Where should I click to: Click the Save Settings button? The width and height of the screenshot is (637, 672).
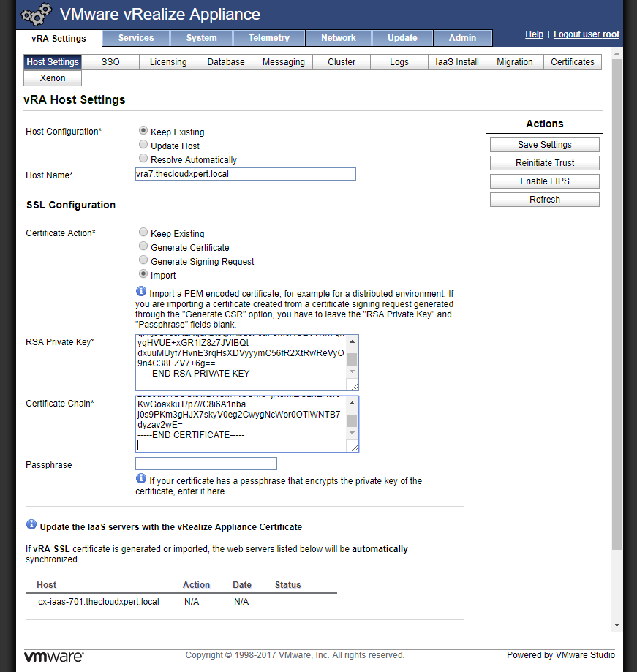544,145
